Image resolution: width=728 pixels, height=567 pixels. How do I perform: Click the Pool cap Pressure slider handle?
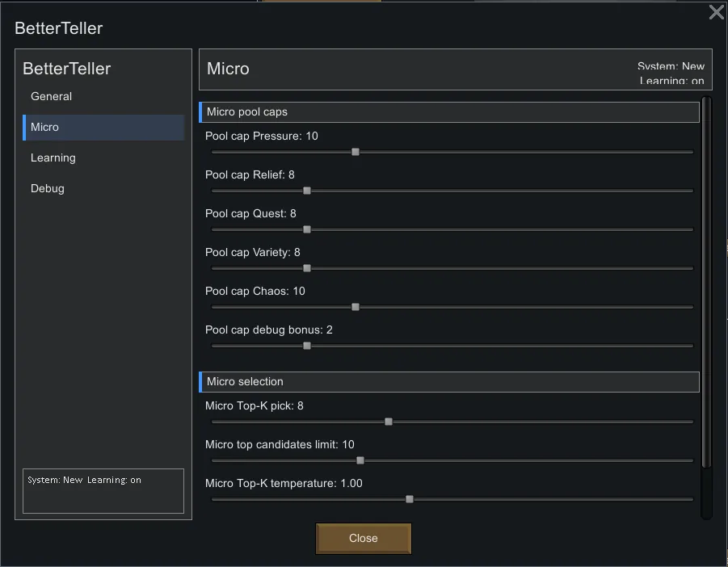coord(356,152)
